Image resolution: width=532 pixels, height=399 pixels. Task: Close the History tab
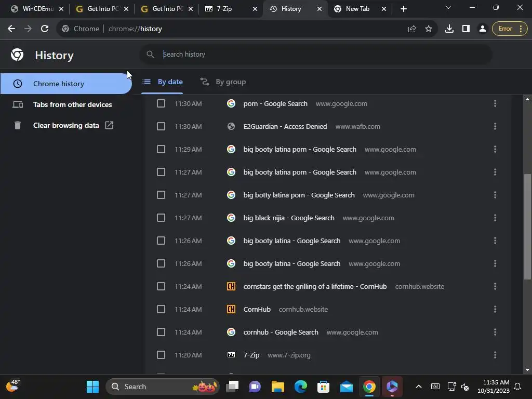click(x=320, y=9)
